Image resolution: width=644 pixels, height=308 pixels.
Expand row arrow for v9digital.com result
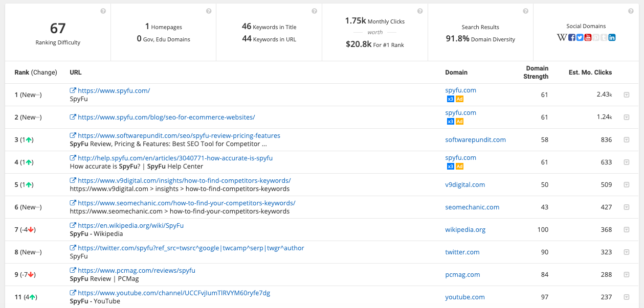coord(627,185)
